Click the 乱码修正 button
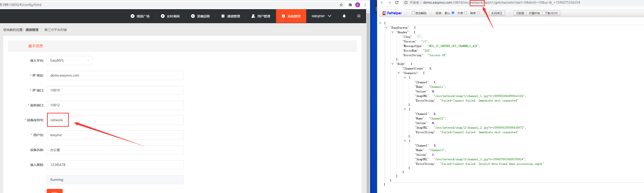644x193 pixels. [x=497, y=13]
